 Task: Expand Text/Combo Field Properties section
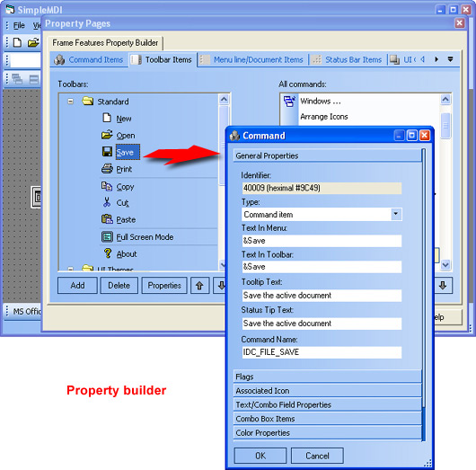(x=328, y=404)
